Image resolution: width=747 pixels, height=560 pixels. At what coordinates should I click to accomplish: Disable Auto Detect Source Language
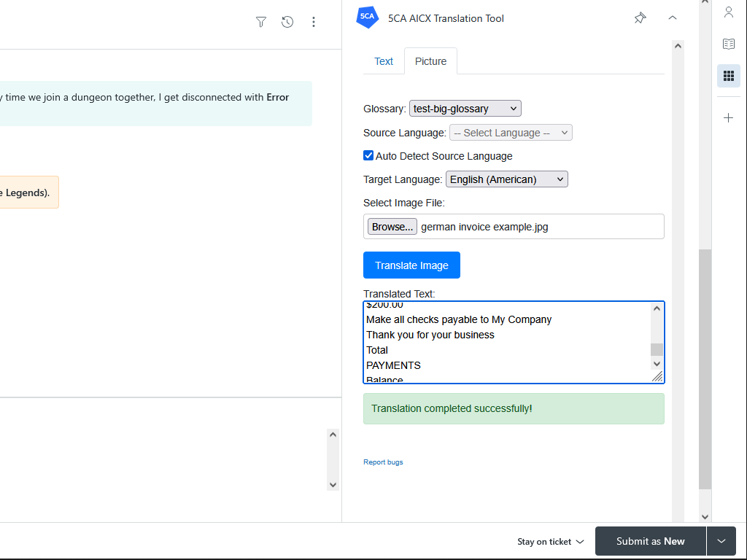point(368,155)
